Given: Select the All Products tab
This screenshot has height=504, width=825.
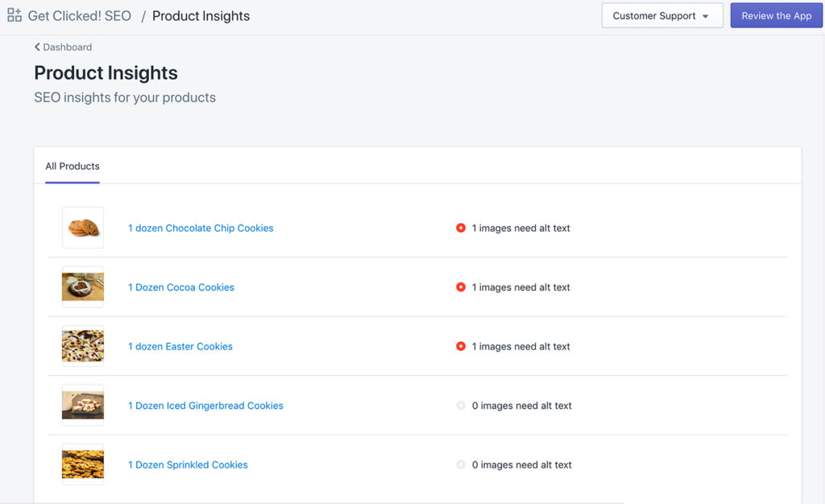Looking at the screenshot, I should [x=72, y=167].
